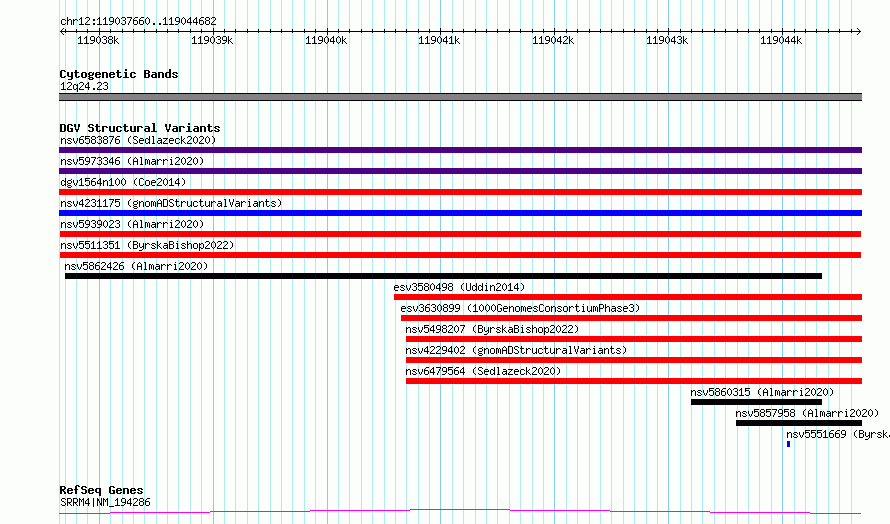The width and height of the screenshot is (890, 524).
Task: Click the 12q24.23 cytogenetic band label
Action: 84,86
